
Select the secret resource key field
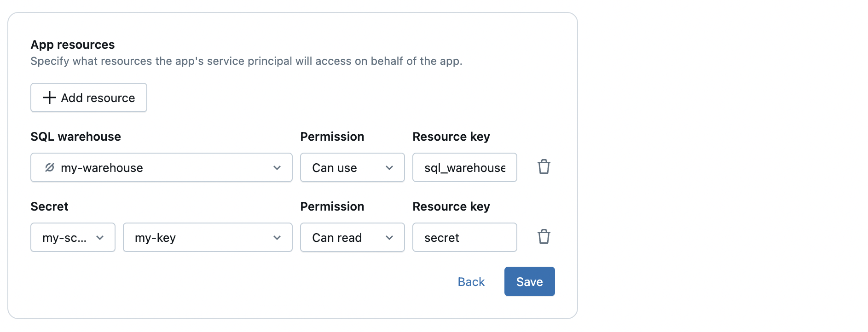(x=464, y=237)
